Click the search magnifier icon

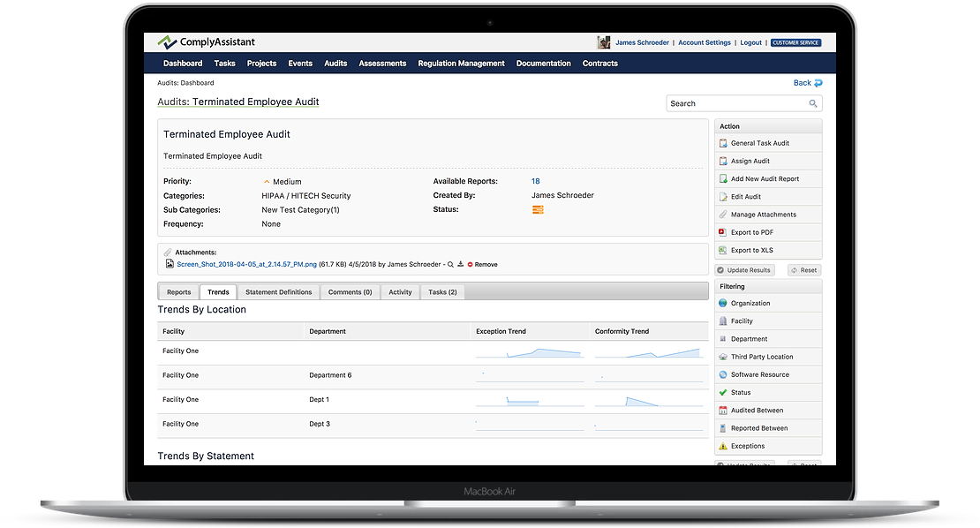coord(813,103)
